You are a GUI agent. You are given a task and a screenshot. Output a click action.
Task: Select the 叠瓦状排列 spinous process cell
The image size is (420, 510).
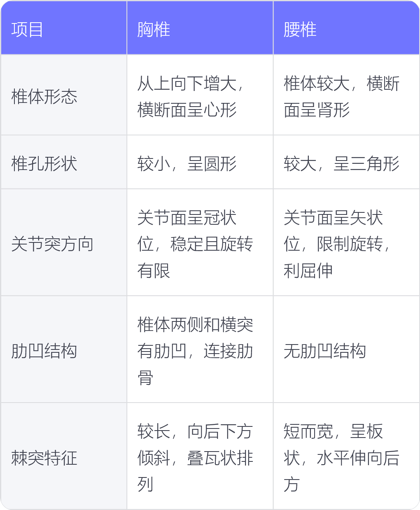pyautogui.click(x=200, y=456)
